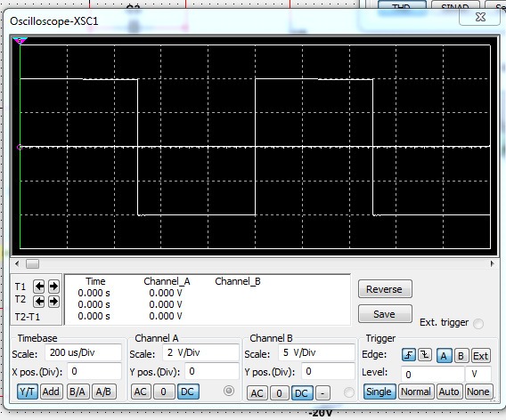The image size is (506, 420).
Task: Move cursor T1 right with its arrow
Action: (53, 287)
